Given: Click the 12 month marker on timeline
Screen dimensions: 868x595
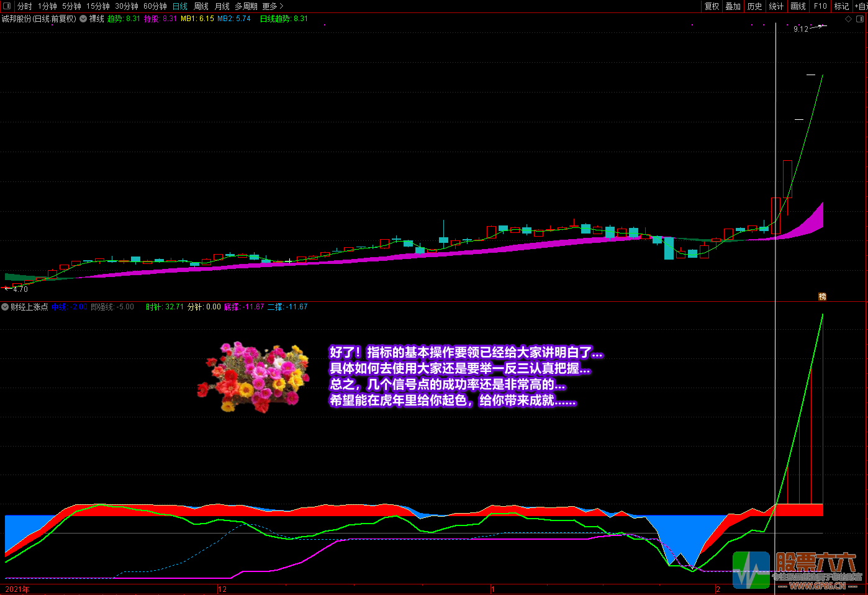Looking at the screenshot, I should (x=222, y=589).
